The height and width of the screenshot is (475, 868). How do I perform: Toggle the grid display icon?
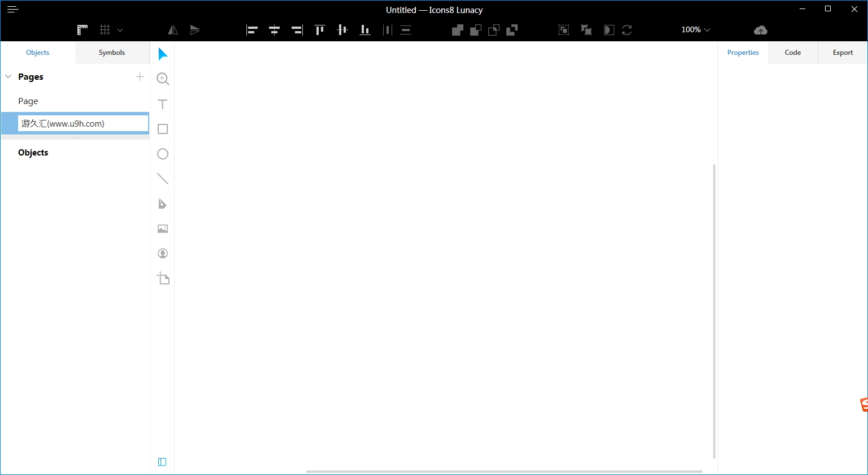pos(105,30)
